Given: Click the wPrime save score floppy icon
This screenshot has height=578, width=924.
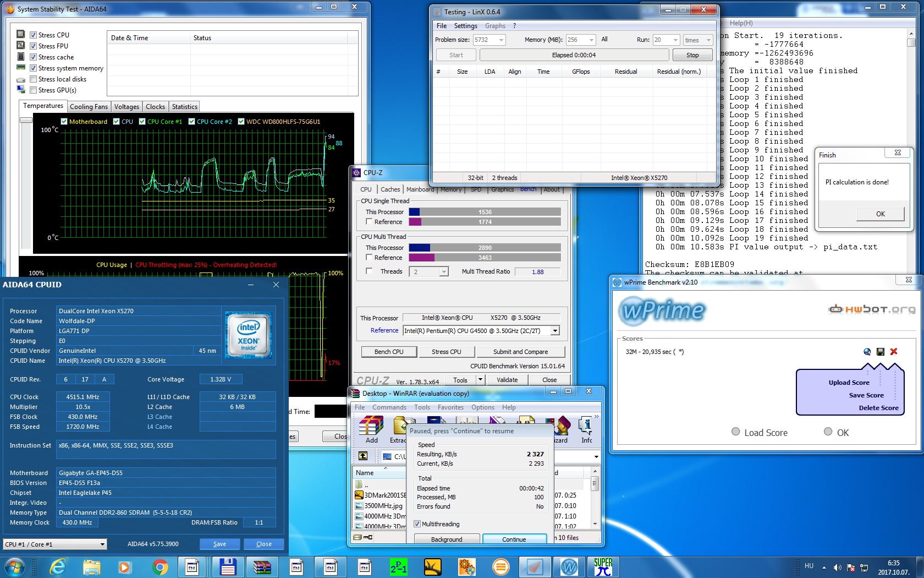Looking at the screenshot, I should [x=881, y=352].
